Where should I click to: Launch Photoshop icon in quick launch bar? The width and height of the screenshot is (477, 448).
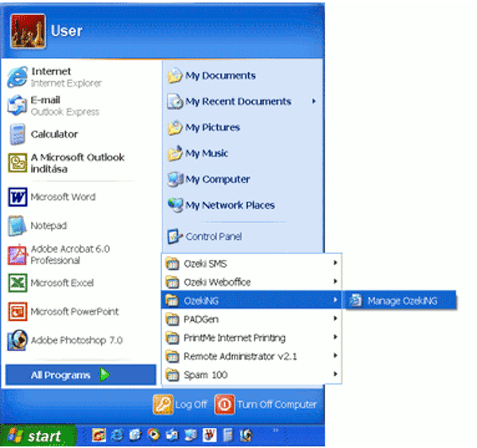[246, 435]
